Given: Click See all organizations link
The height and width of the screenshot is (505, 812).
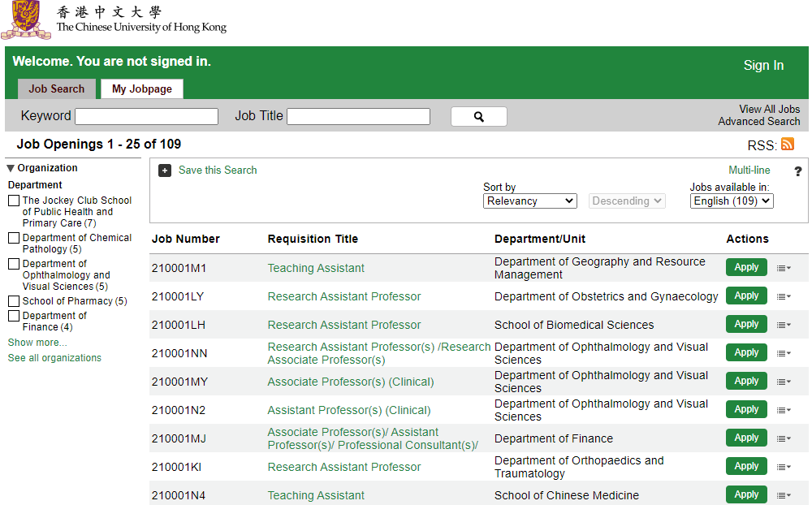Looking at the screenshot, I should (54, 358).
